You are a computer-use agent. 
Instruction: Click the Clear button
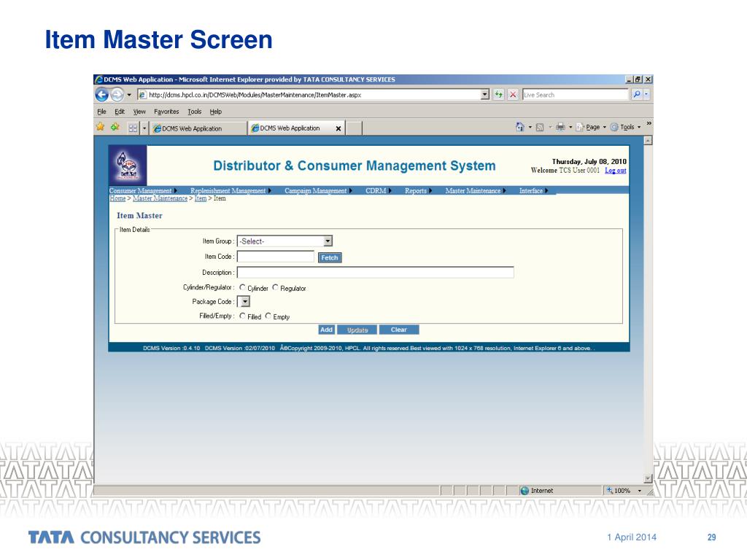(x=399, y=330)
